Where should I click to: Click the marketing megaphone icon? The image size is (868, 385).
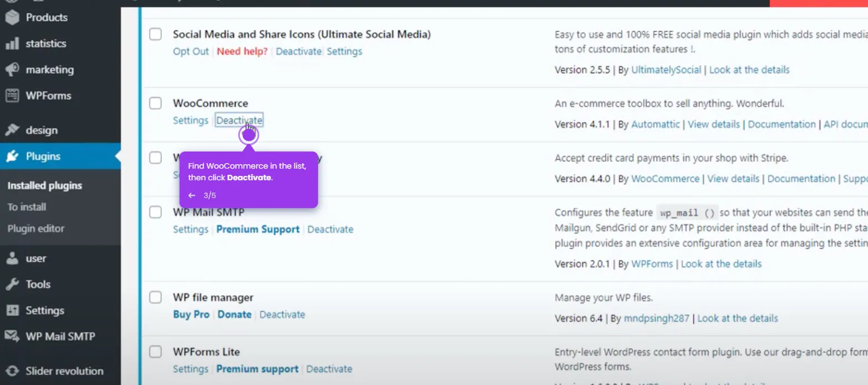[12, 69]
